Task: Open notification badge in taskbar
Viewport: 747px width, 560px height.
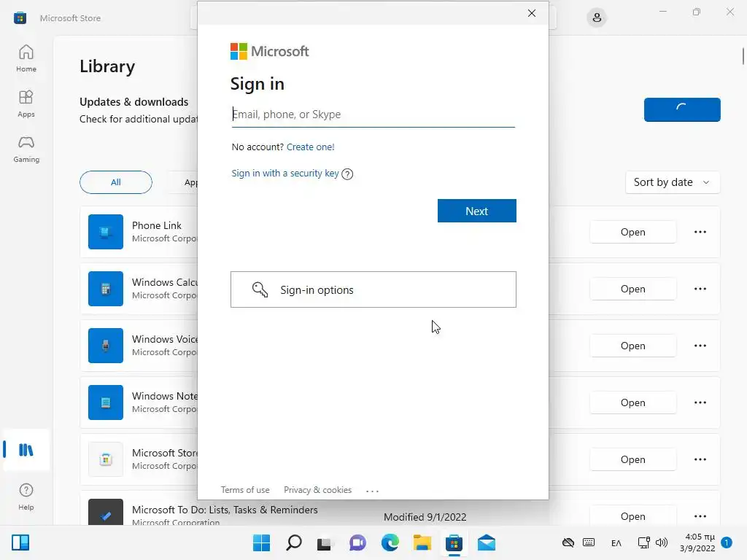Action: click(727, 542)
